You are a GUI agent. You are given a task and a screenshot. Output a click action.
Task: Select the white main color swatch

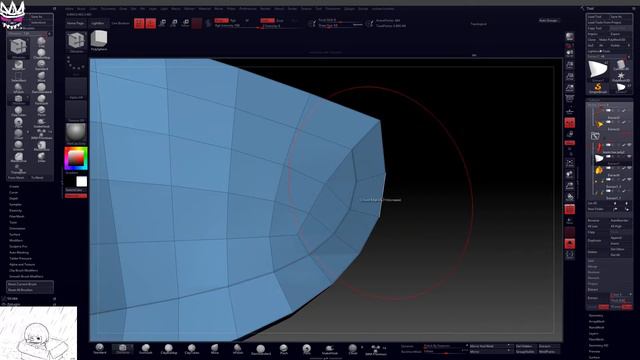point(82,182)
